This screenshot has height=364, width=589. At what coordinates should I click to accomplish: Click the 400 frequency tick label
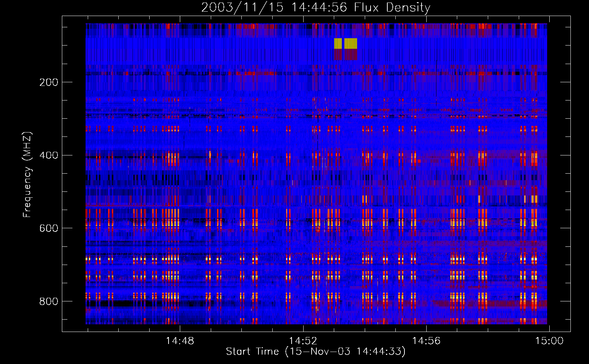[49, 155]
